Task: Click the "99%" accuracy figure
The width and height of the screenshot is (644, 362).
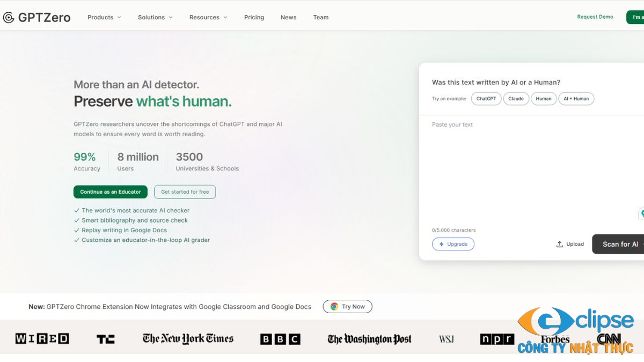Action: tap(85, 157)
